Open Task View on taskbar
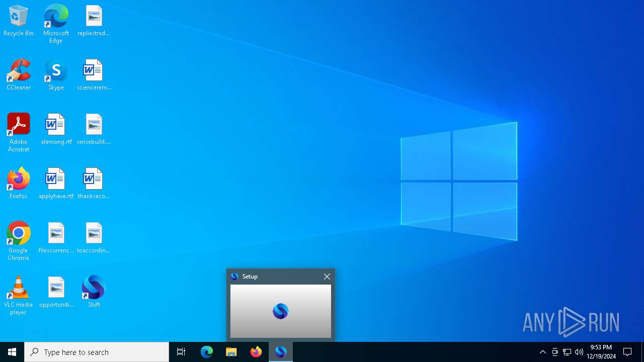 click(x=181, y=352)
